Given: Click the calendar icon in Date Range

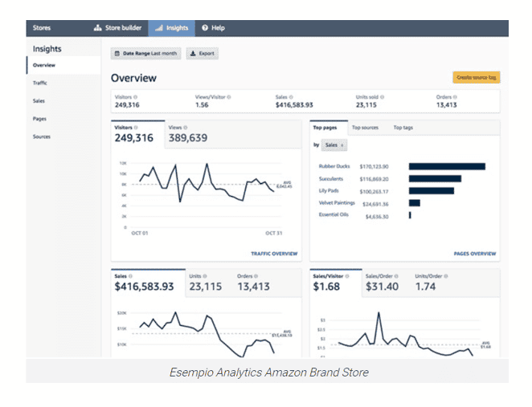Looking at the screenshot, I should 117,54.
